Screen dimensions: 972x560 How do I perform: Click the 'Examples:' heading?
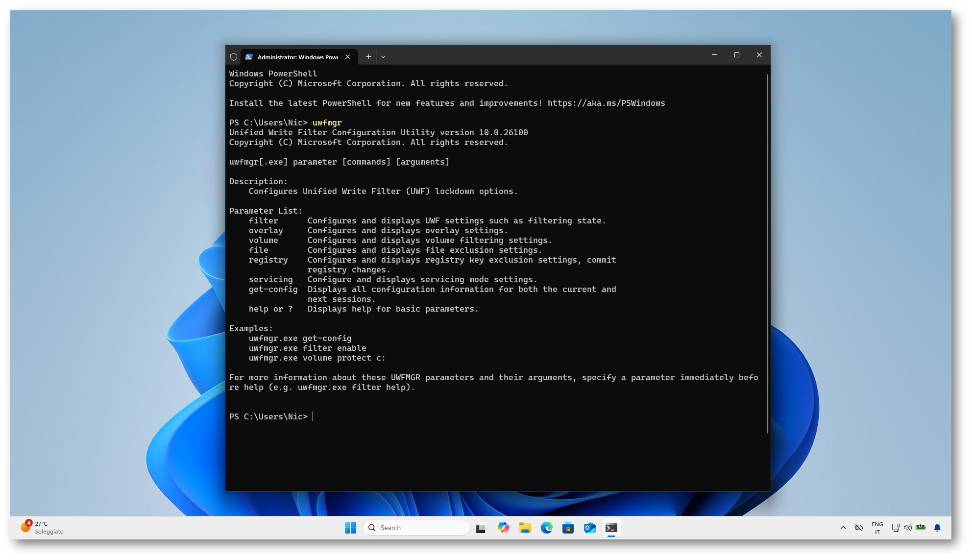[x=251, y=329]
